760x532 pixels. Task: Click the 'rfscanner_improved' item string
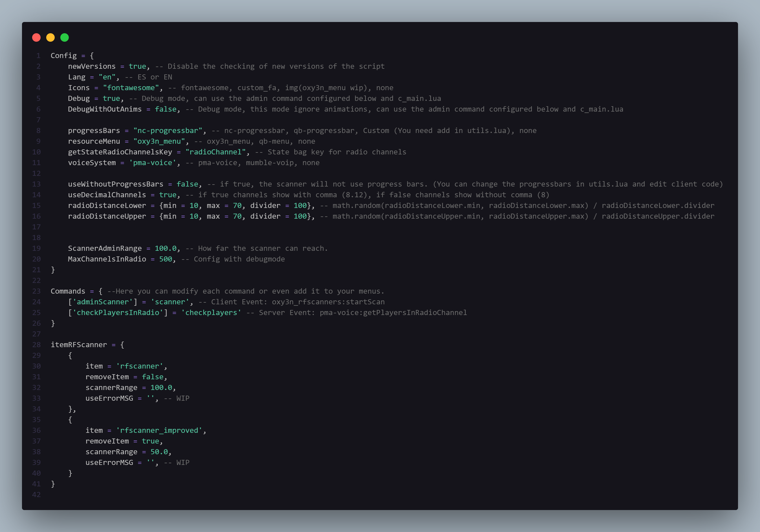159,431
